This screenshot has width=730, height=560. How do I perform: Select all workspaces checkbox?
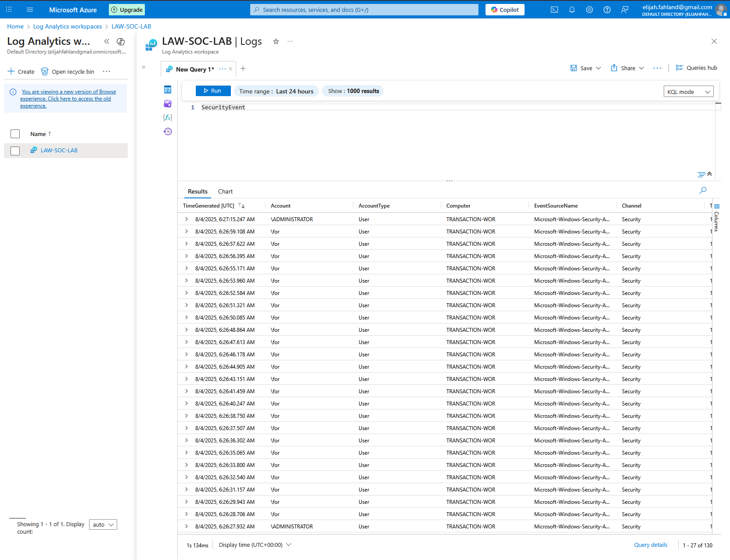[x=15, y=134]
